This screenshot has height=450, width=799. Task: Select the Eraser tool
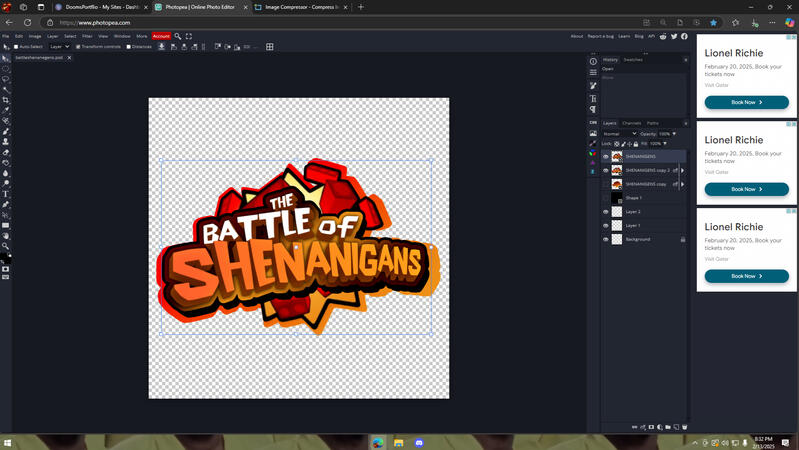pos(6,152)
